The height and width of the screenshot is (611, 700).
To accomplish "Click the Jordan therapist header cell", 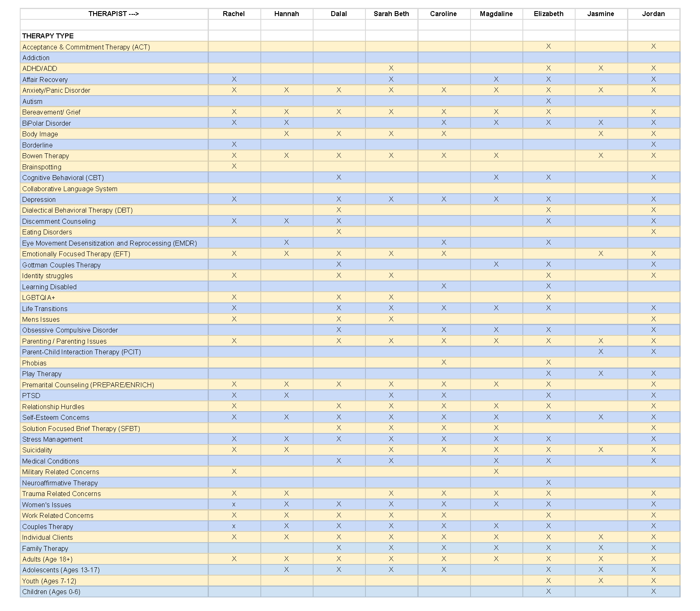I will [x=653, y=14].
